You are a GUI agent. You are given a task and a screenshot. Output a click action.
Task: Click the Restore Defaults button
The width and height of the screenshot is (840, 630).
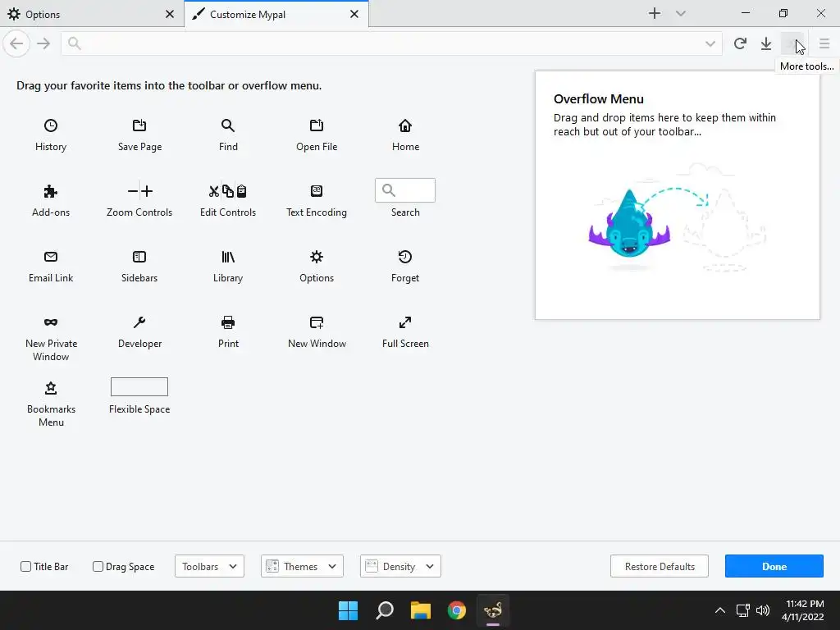pos(660,566)
